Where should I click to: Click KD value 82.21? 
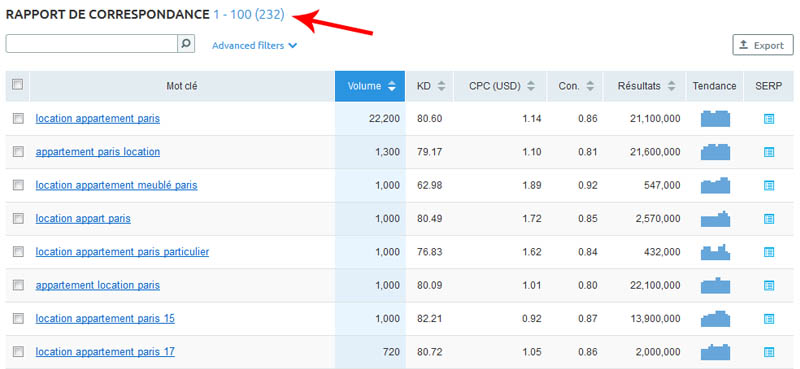(430, 318)
